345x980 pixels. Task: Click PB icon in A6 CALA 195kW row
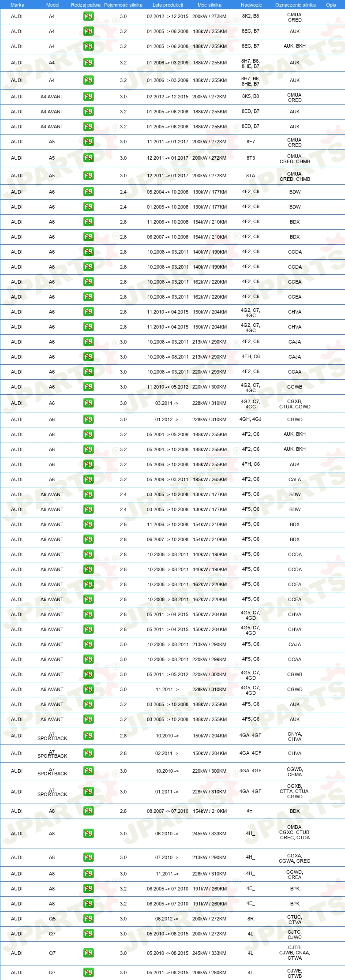click(x=88, y=479)
